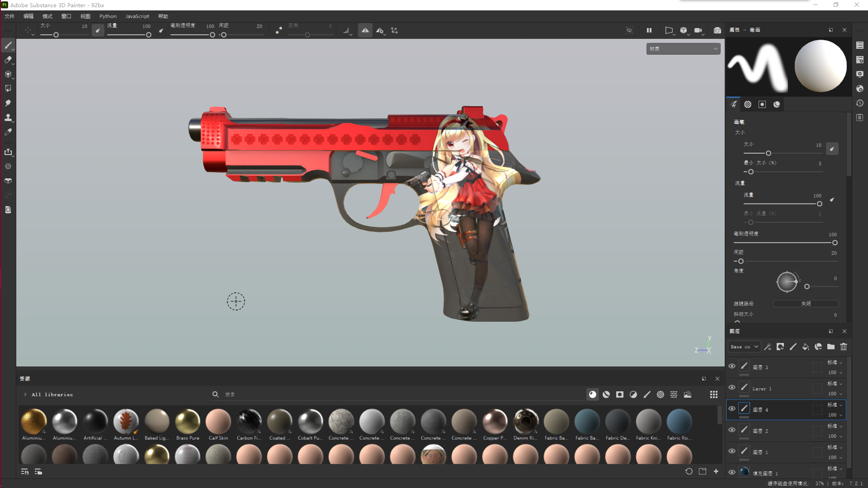Expand the All libraries tree
868x488 pixels.
pos(25,394)
